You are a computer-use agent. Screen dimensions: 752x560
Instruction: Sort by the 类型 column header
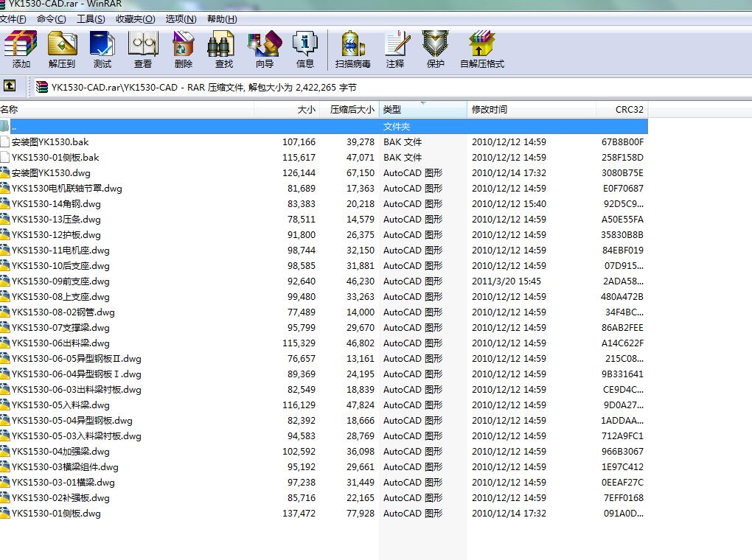point(423,109)
